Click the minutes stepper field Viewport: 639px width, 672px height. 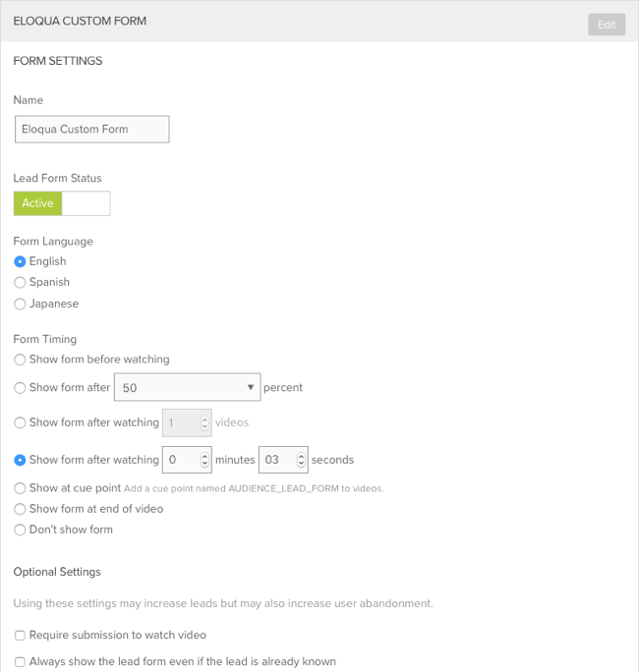pyautogui.click(x=185, y=460)
